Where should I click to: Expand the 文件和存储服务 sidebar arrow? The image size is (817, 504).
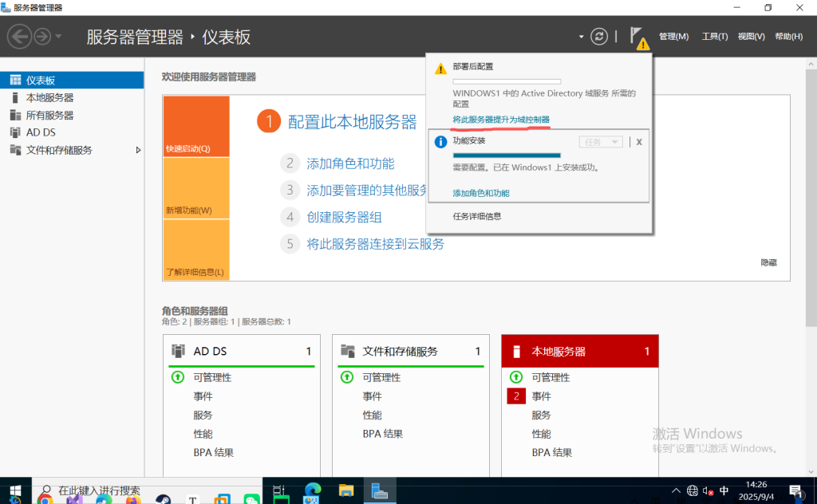coord(138,150)
